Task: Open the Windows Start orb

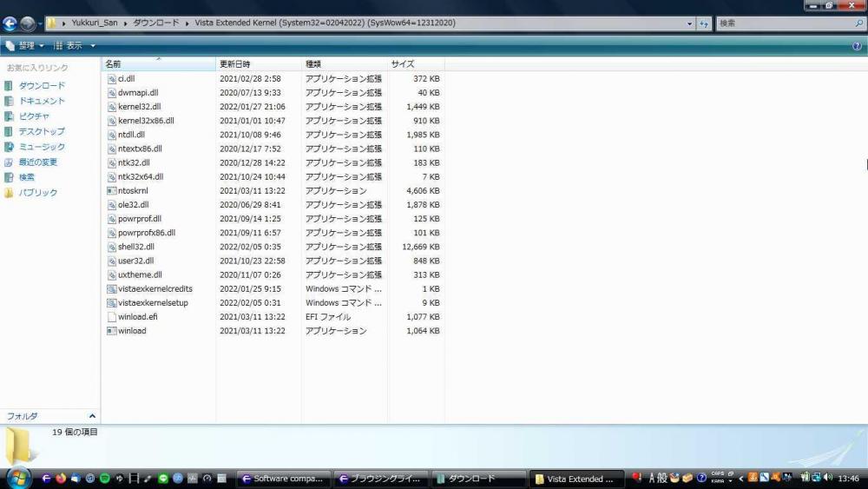Action: pyautogui.click(x=17, y=478)
